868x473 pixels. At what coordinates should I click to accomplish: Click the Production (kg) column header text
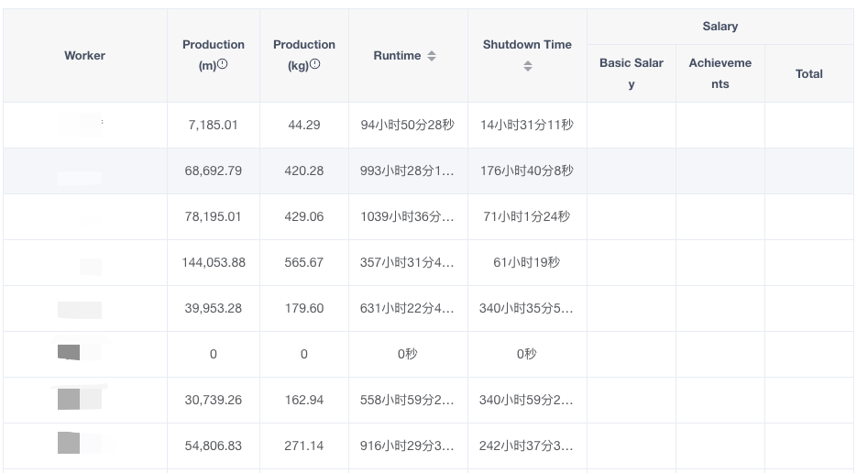pos(304,55)
